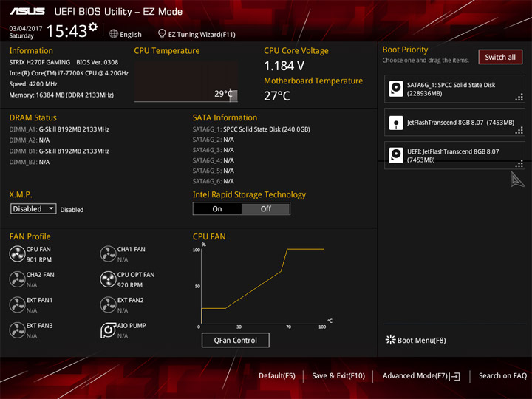
Task: Open Boot Menu(F8)
Action: pyautogui.click(x=416, y=340)
